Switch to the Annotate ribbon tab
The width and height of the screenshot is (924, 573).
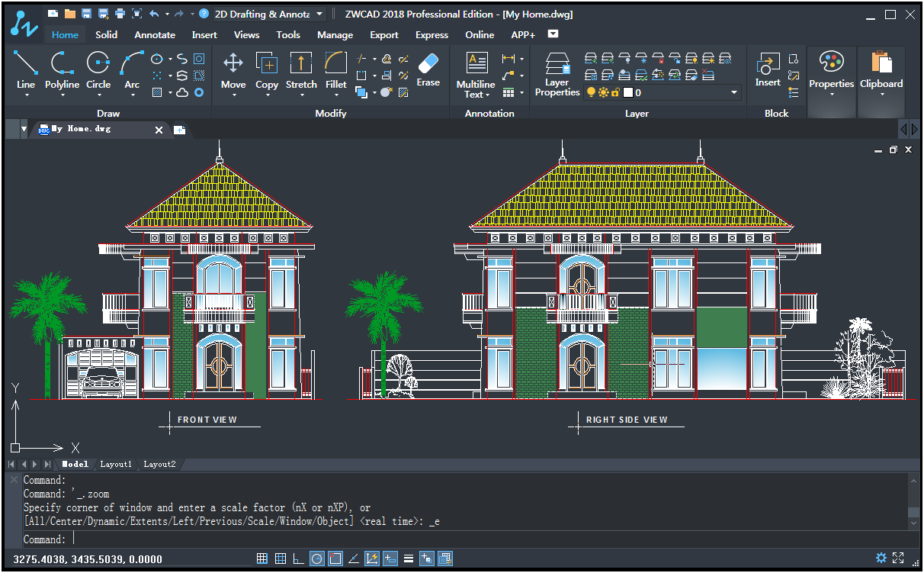click(x=155, y=34)
